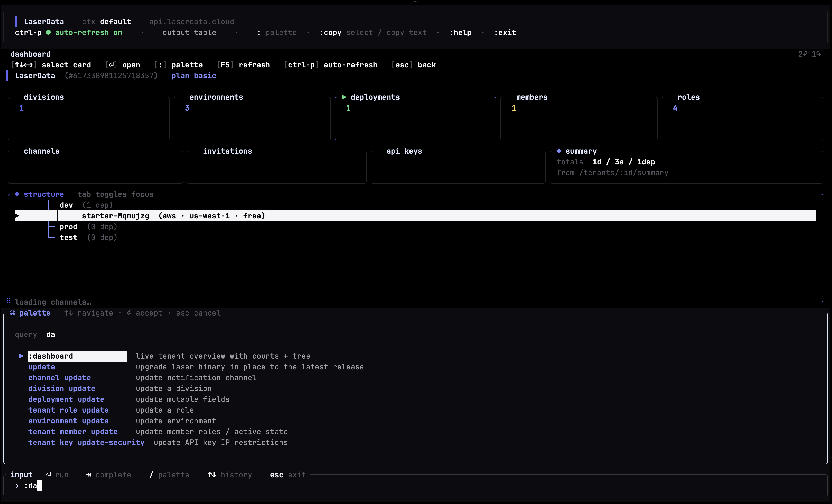Choose tenant key update-security command
Viewport: 832px width, 504px height.
pyautogui.click(x=86, y=443)
